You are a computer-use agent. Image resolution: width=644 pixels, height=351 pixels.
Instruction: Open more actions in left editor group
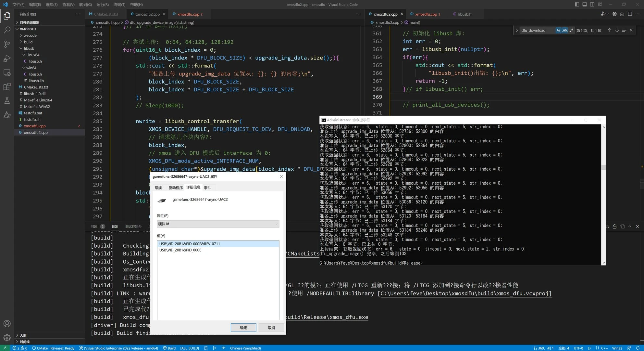(x=358, y=14)
